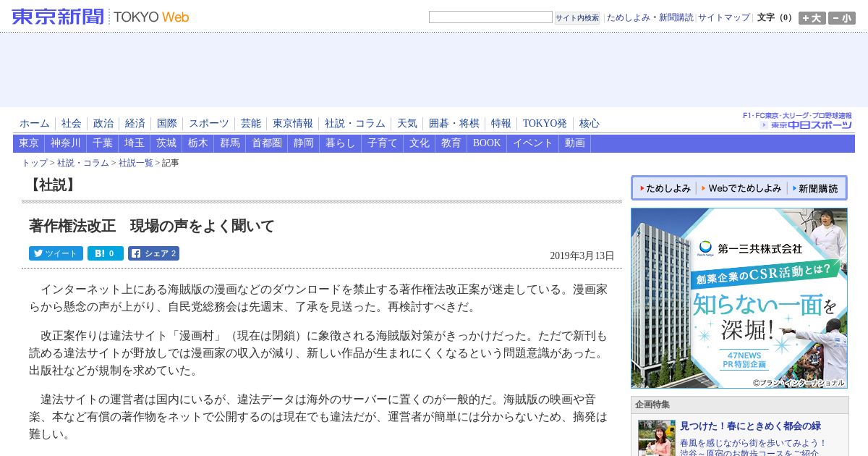Viewport: 868px width, 456px height.
Task: Click into the site search input field
Action: [x=490, y=17]
